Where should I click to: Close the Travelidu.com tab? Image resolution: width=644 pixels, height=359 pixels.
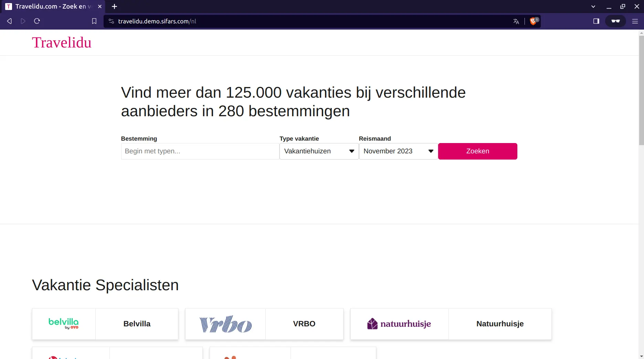click(x=100, y=7)
